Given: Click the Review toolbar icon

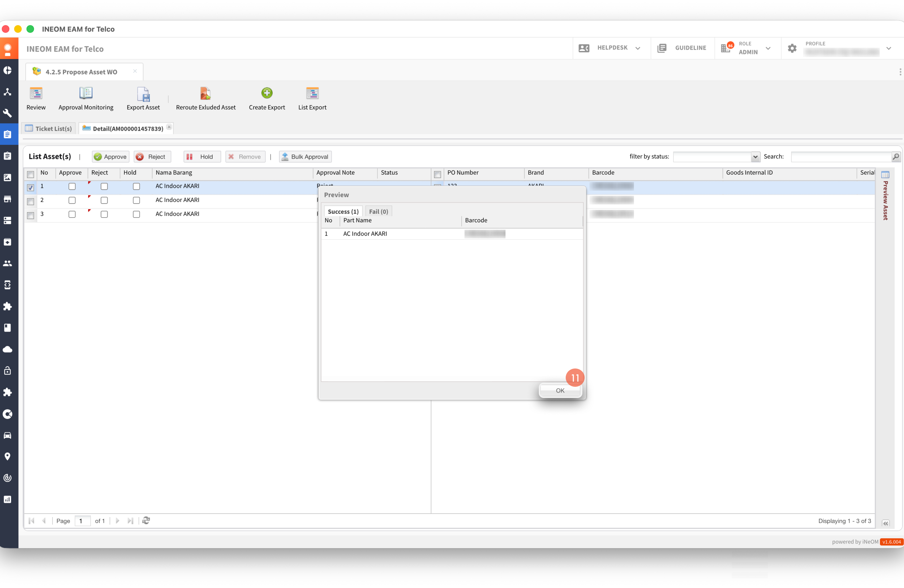Looking at the screenshot, I should (36, 94).
